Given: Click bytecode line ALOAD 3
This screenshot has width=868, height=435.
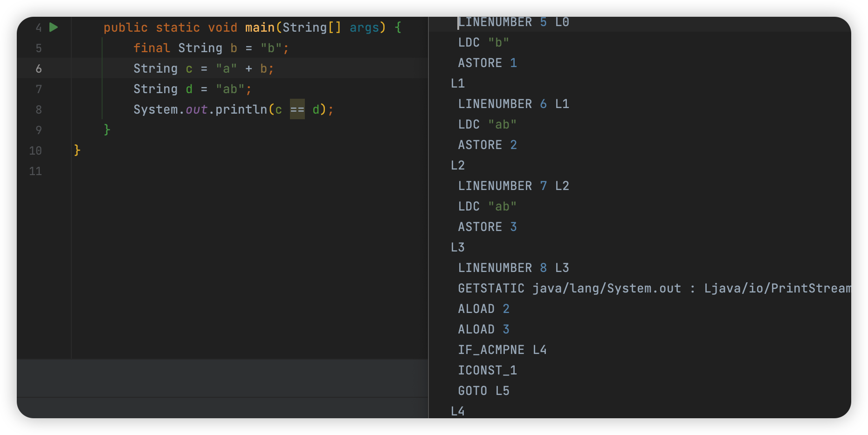Looking at the screenshot, I should pyautogui.click(x=483, y=329).
